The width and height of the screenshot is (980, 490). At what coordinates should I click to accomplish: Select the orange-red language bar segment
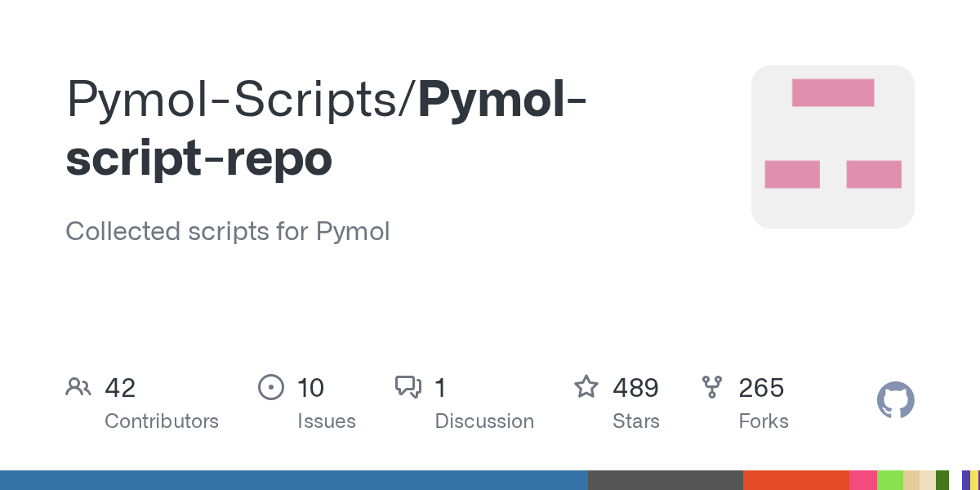796,480
